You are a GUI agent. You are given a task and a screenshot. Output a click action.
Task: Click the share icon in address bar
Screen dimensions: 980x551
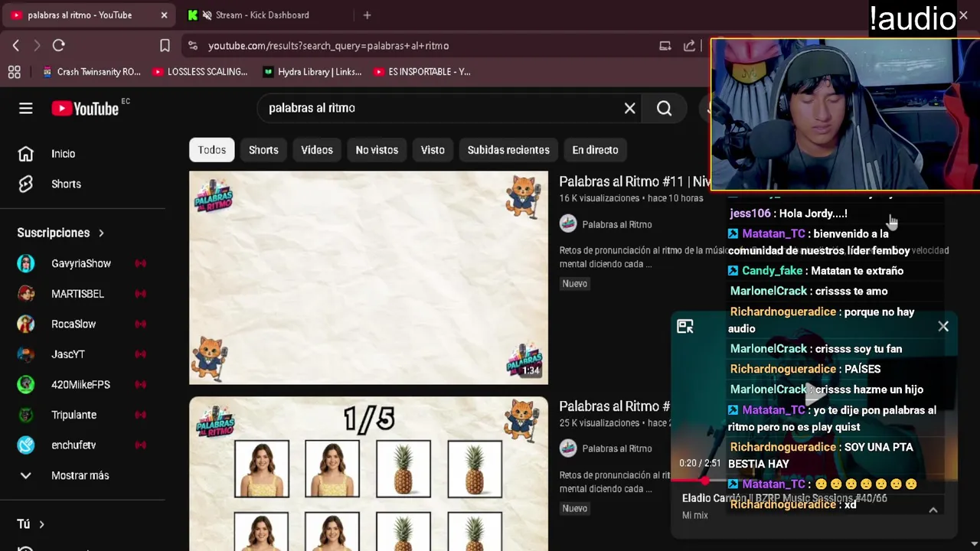689,46
